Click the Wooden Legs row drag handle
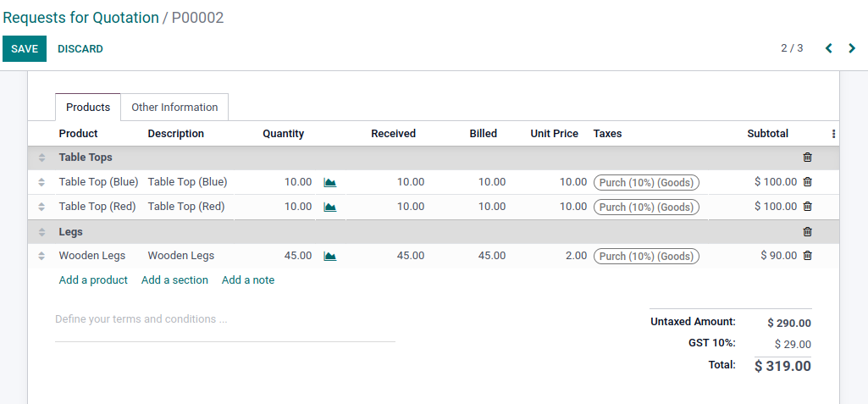The width and height of the screenshot is (868, 404). [x=41, y=257]
